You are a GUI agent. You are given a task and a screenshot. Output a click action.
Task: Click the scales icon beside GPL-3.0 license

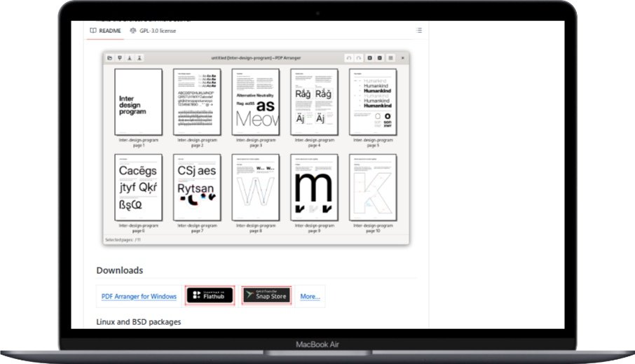coord(133,31)
